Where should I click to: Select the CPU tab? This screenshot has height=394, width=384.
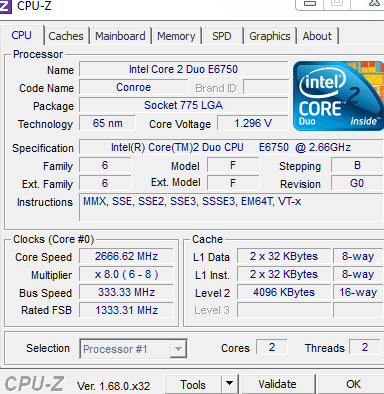click(22, 35)
